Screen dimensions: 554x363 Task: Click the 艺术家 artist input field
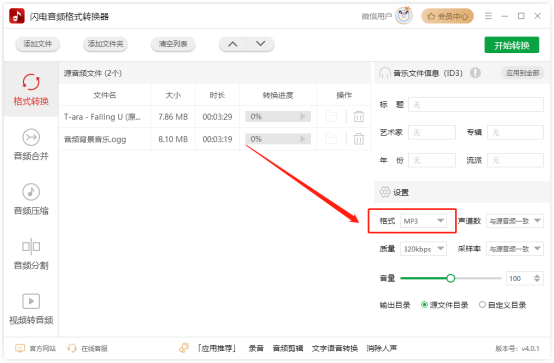tap(432, 133)
